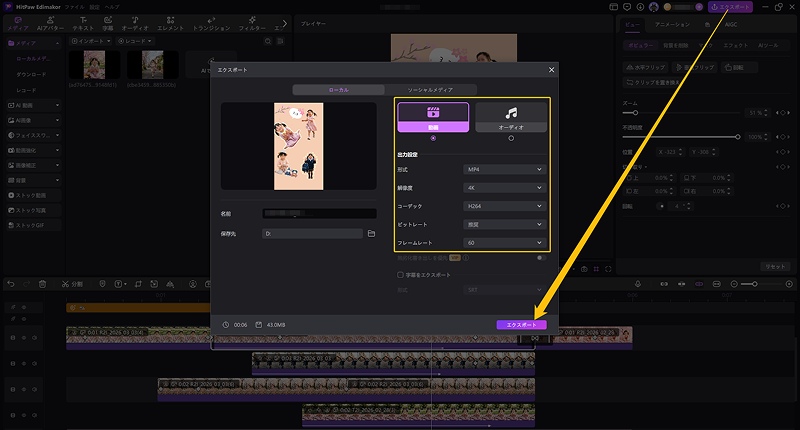Image resolution: width=800 pixels, height=430 pixels.
Task: Open the download center icon in title bar
Action: [640, 7]
